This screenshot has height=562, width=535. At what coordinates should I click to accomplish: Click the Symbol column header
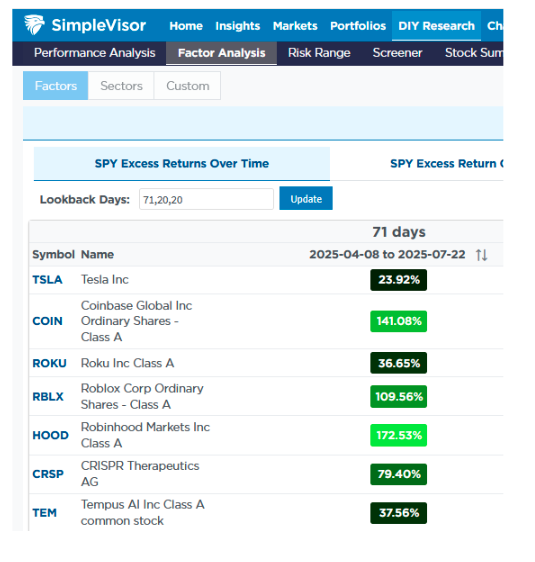(53, 254)
